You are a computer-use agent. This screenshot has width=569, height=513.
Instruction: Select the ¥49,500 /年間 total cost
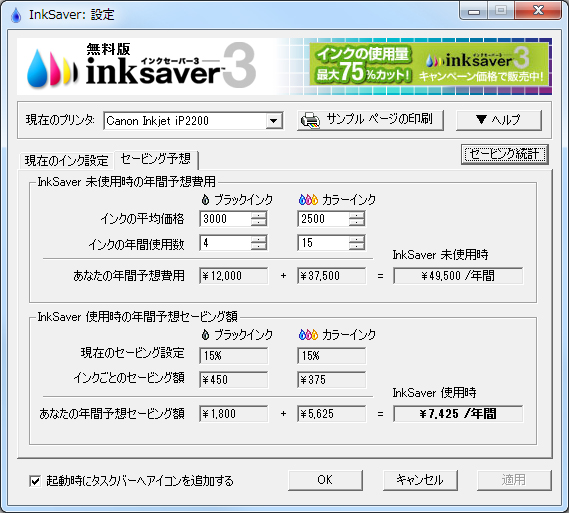(458, 276)
